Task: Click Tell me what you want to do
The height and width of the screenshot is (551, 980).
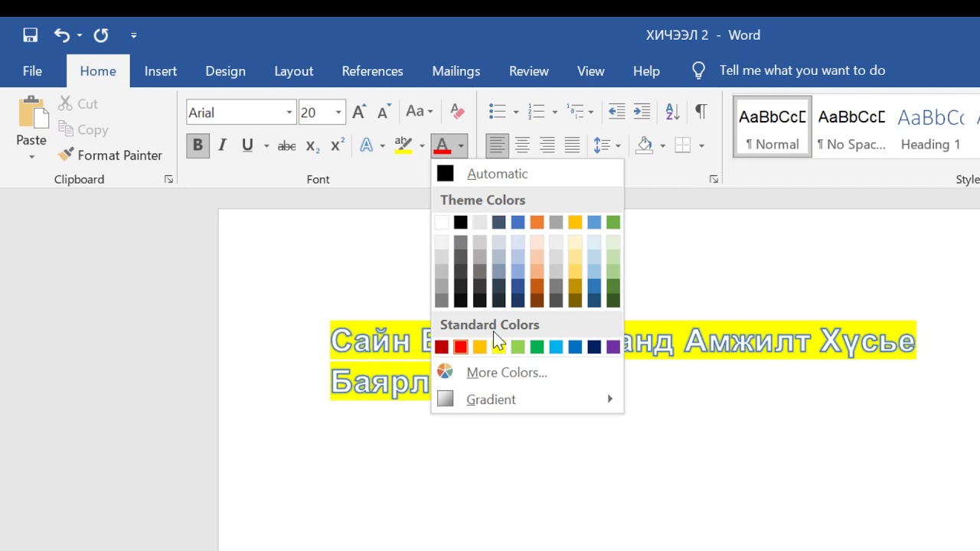Action: [x=802, y=70]
